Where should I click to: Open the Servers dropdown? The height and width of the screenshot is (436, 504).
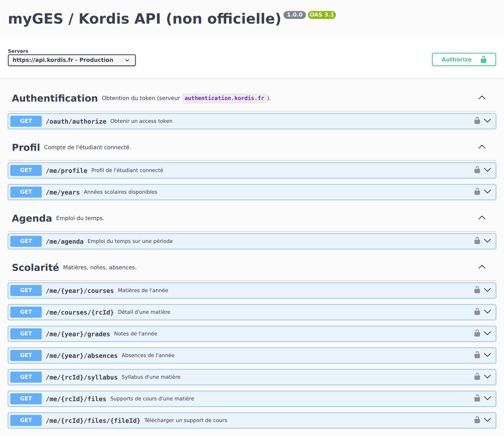tap(72, 60)
